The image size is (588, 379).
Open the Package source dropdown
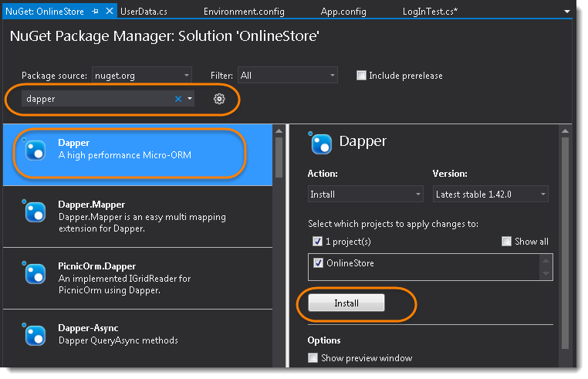[142, 76]
